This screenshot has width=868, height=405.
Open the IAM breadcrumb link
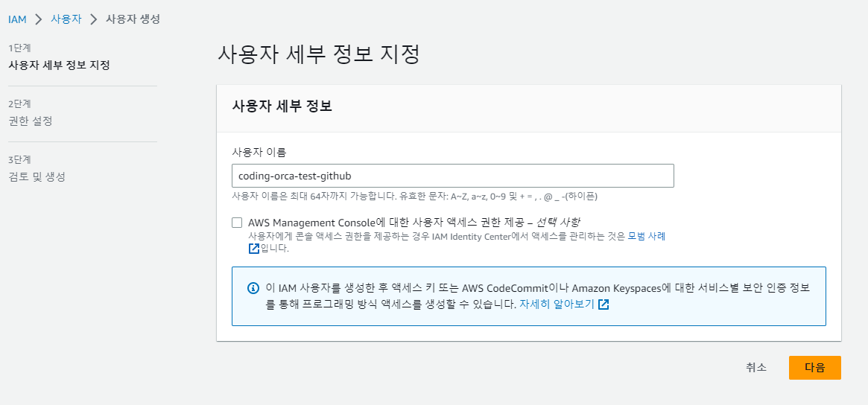[17, 19]
